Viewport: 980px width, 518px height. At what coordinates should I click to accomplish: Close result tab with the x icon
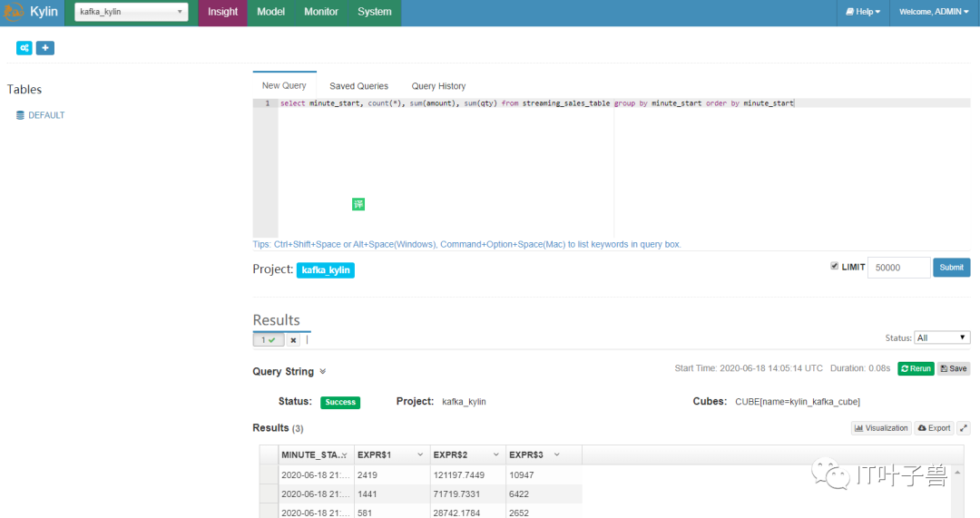(293, 340)
